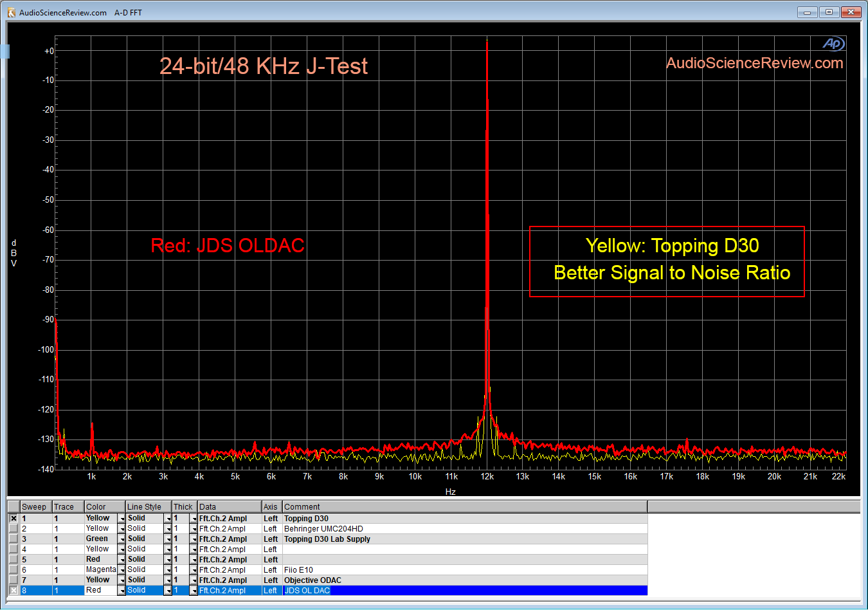Viewport: 868px width, 610px height.
Task: Click the 'Hz' x-axis label below the graph
Action: pos(450,492)
